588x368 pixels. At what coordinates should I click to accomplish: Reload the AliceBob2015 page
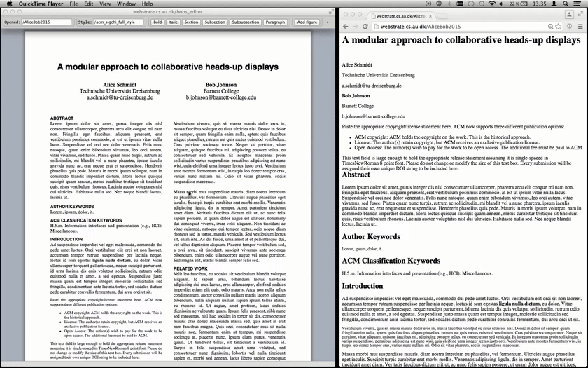point(365,27)
